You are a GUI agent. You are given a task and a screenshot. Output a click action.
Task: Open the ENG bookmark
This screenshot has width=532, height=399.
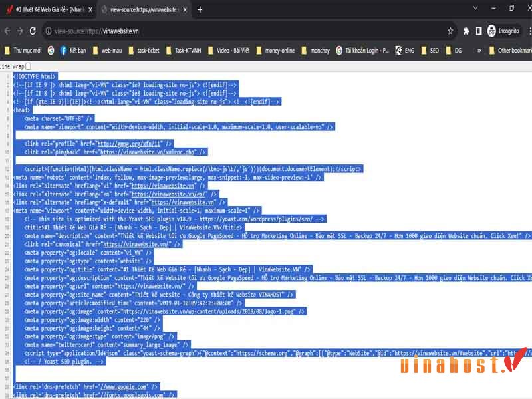click(405, 51)
